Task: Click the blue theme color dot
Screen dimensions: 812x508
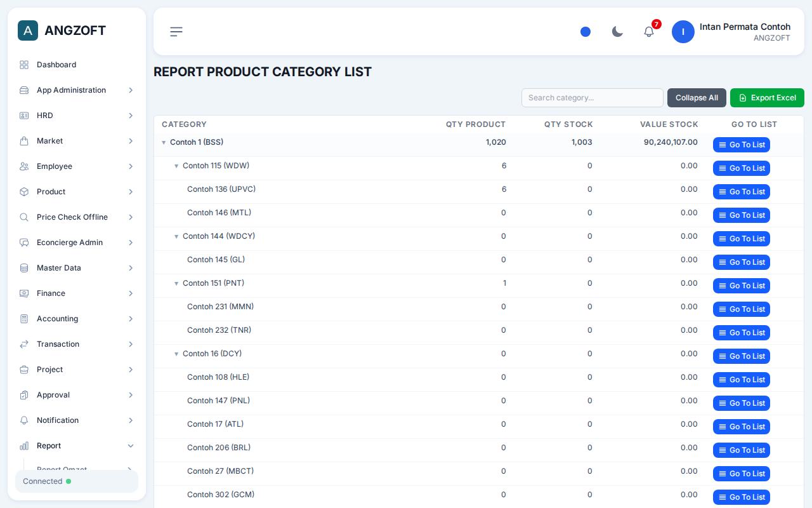Action: tap(586, 32)
